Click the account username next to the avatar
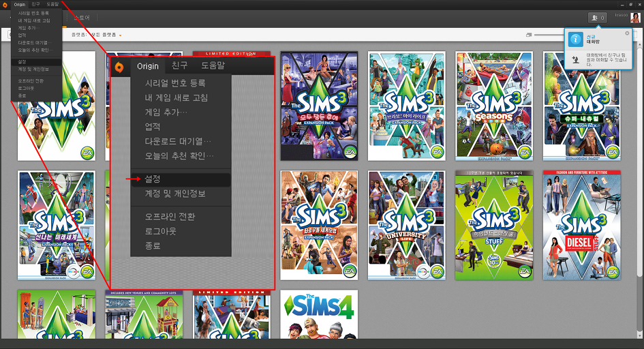Screen dimensions: 644x349 pyautogui.click(x=622, y=15)
